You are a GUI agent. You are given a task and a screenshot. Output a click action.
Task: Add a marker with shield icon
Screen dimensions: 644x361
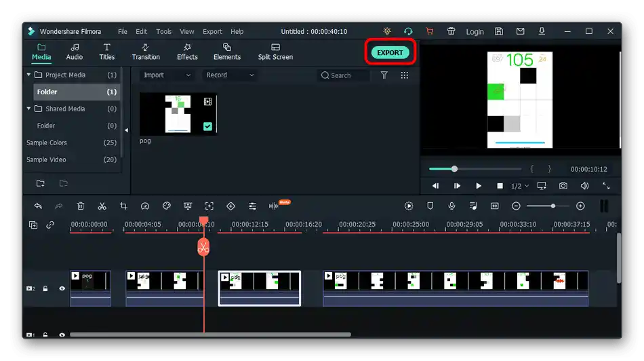(x=430, y=206)
